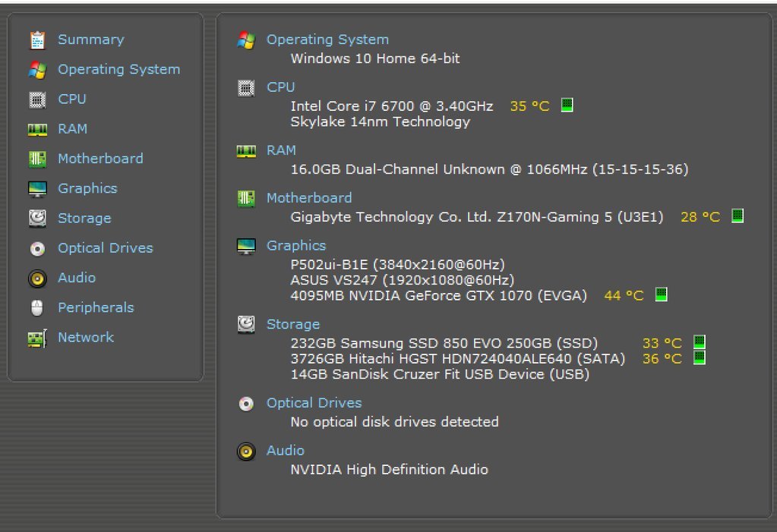777x532 pixels.
Task: Click the 28 °C motherboard temperature reading
Action: click(700, 217)
